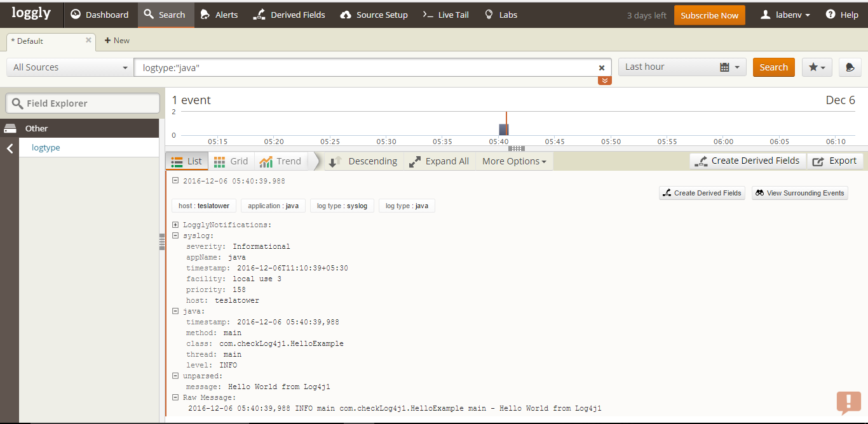This screenshot has height=424, width=868.
Task: Expand the LogglyNotifications section
Action: (175, 225)
